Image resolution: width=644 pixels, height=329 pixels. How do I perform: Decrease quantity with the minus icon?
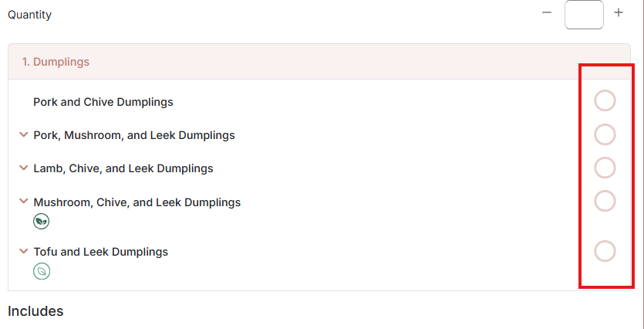546,13
